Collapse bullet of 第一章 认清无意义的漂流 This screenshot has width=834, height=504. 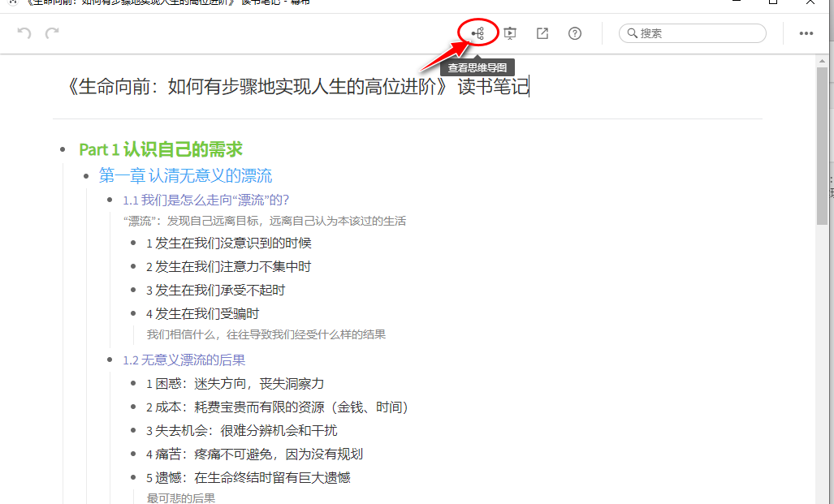point(86,175)
